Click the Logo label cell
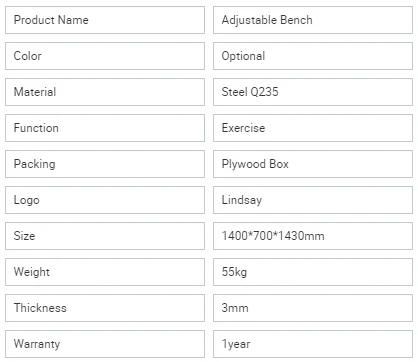Screen dimensions: 418x362 105,200
